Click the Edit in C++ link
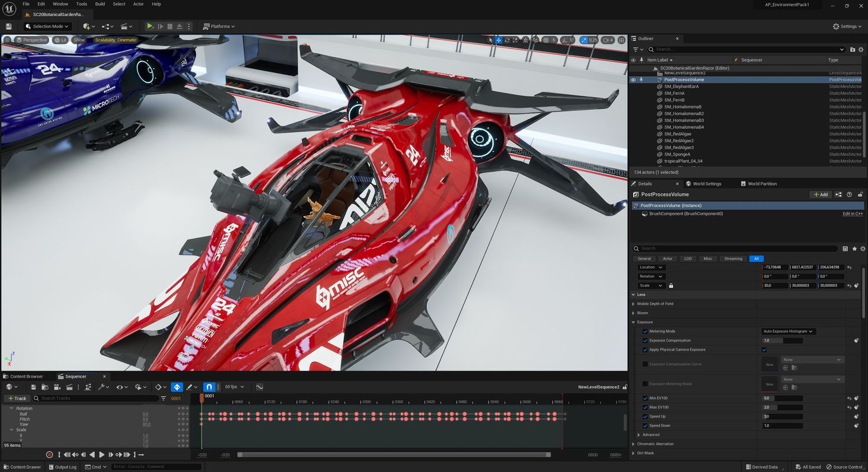 pyautogui.click(x=852, y=213)
